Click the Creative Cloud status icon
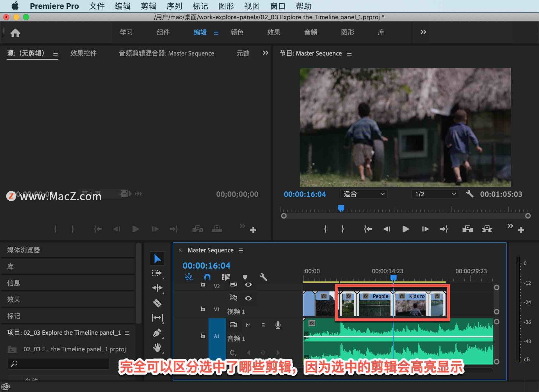 click(x=6, y=387)
